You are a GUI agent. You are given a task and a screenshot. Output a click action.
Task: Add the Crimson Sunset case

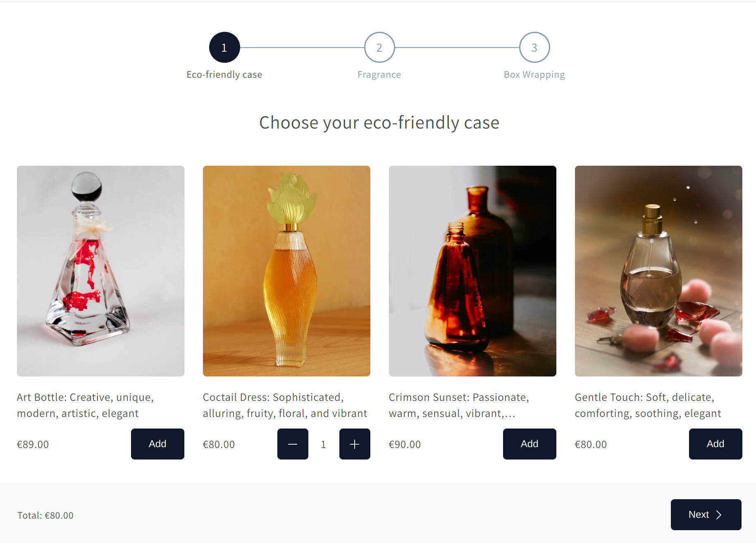[x=529, y=444]
